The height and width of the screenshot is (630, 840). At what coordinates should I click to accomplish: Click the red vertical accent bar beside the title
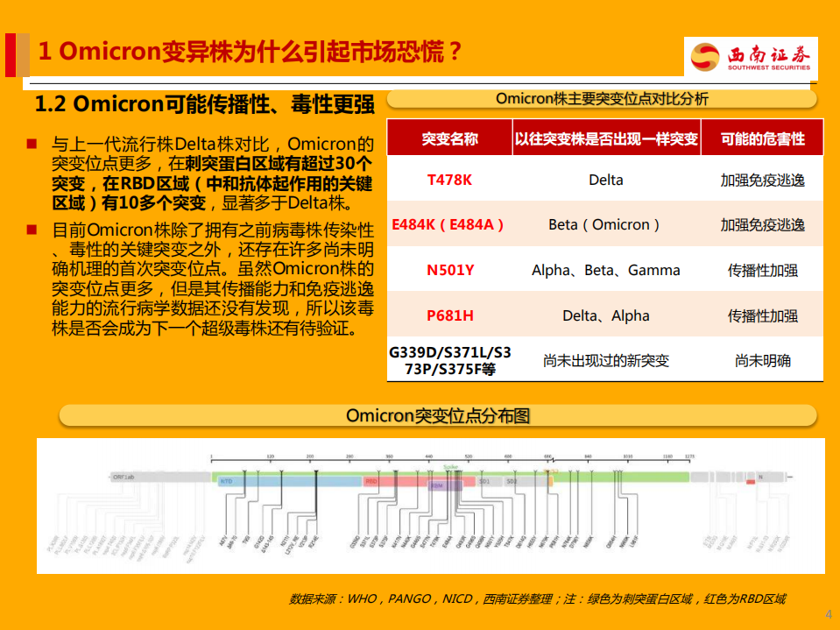[12, 53]
